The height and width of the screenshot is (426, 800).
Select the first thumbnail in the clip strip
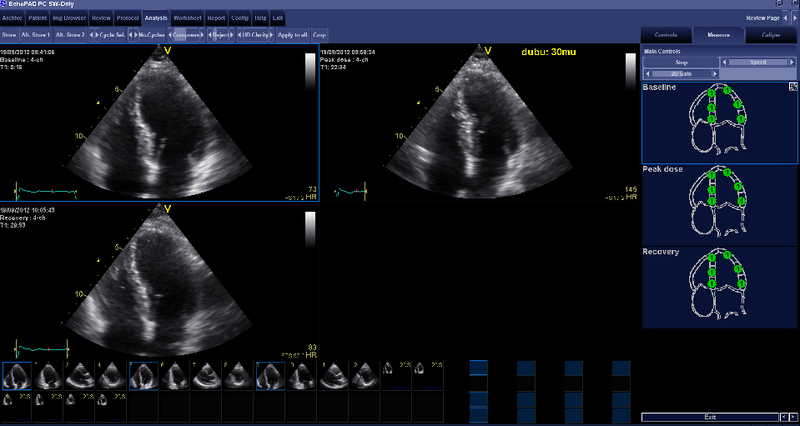[16, 375]
